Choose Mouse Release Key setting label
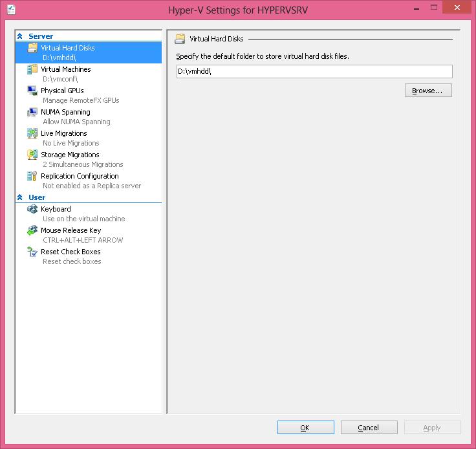Screen dimensions: 476x449 coord(70,230)
